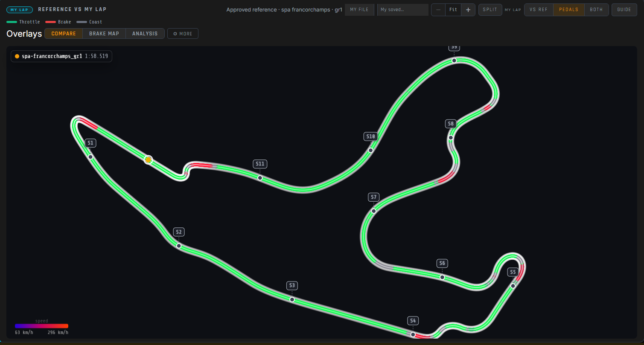
Task: Open the More overlays options
Action: [183, 34]
